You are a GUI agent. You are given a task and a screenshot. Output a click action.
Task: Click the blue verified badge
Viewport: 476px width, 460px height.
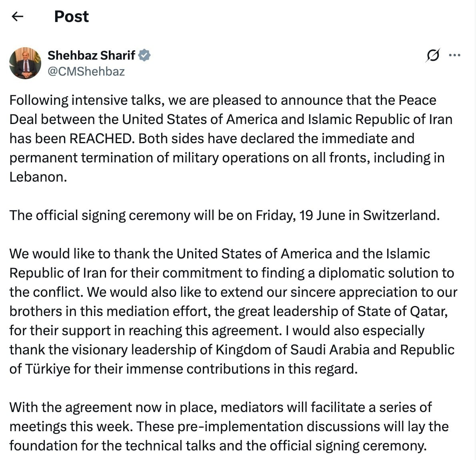click(144, 55)
